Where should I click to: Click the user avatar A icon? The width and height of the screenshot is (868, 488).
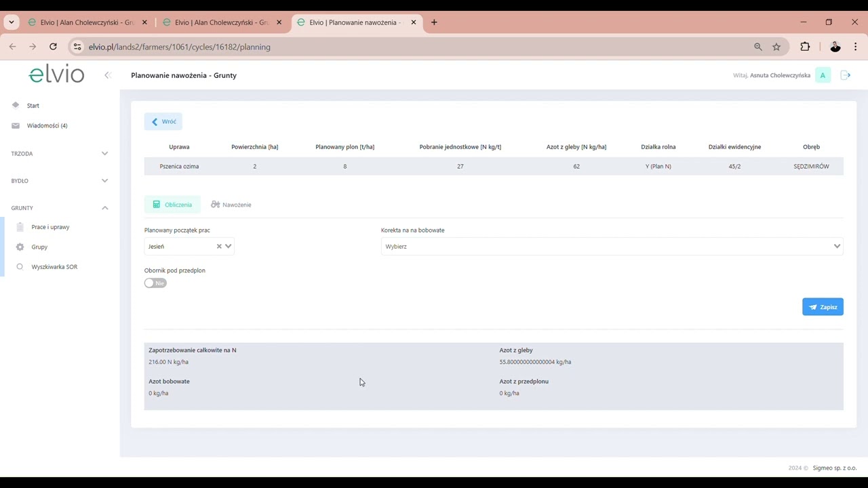pos(823,75)
